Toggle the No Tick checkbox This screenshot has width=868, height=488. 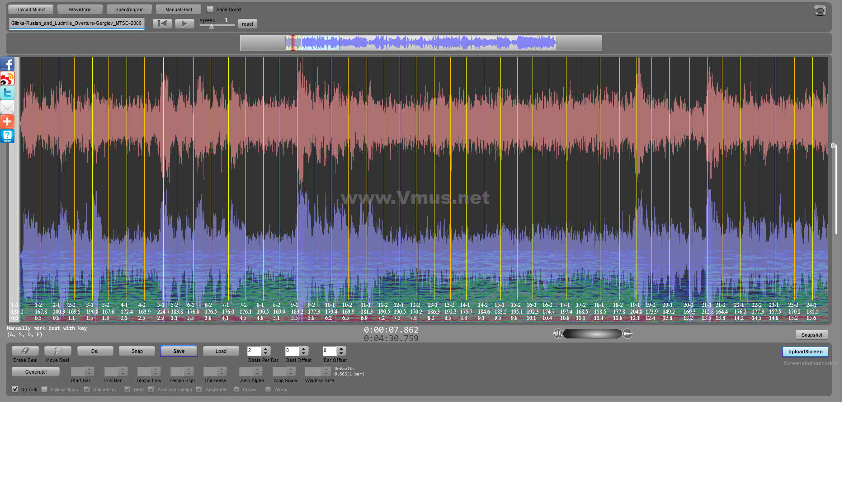click(x=15, y=389)
